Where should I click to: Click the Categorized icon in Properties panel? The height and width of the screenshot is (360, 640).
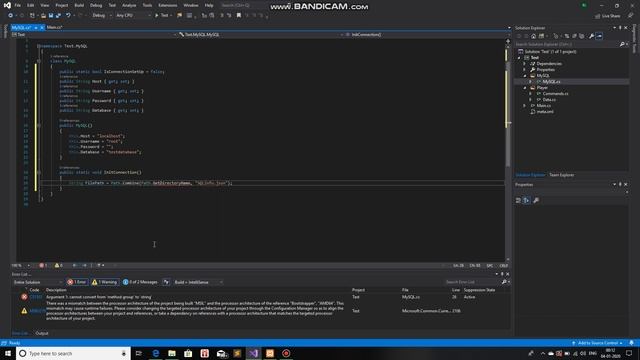[x=518, y=200]
